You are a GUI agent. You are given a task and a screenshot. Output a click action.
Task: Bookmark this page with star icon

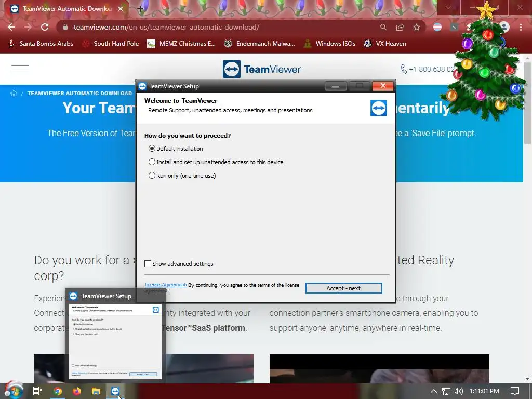pos(417,27)
